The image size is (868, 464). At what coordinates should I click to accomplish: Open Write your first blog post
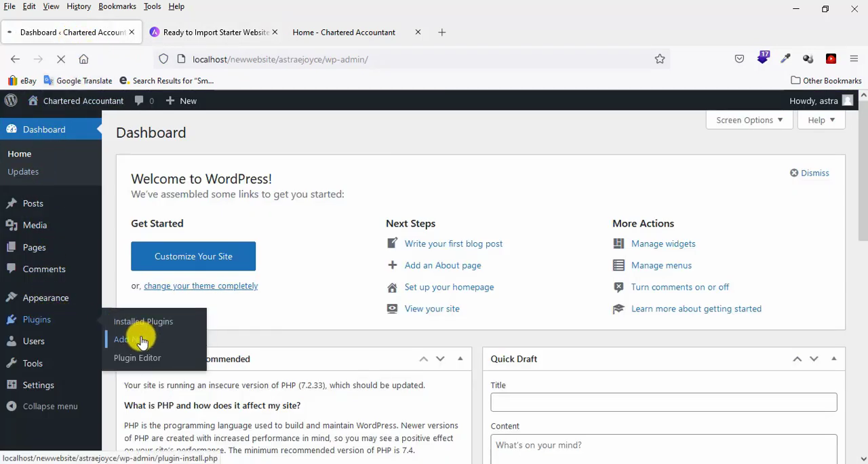454,244
